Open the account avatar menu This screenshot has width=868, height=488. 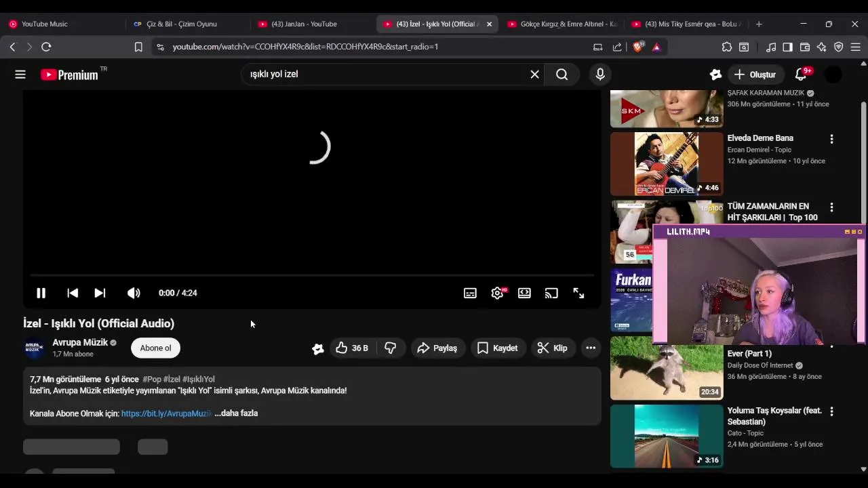pyautogui.click(x=833, y=75)
